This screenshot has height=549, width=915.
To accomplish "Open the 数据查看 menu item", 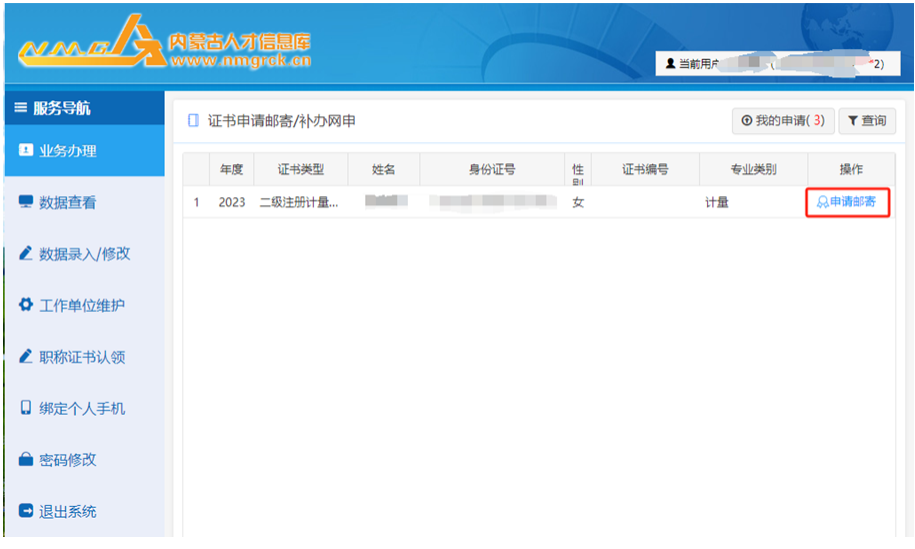I will (68, 203).
